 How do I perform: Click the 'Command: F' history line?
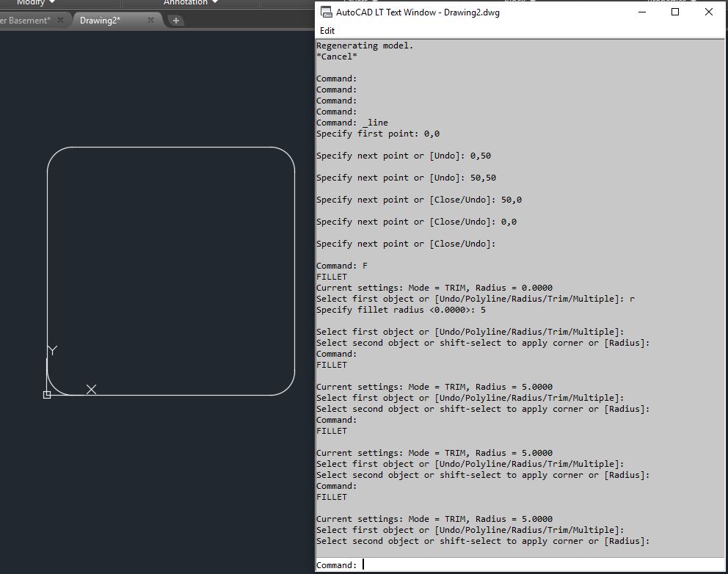pos(342,266)
